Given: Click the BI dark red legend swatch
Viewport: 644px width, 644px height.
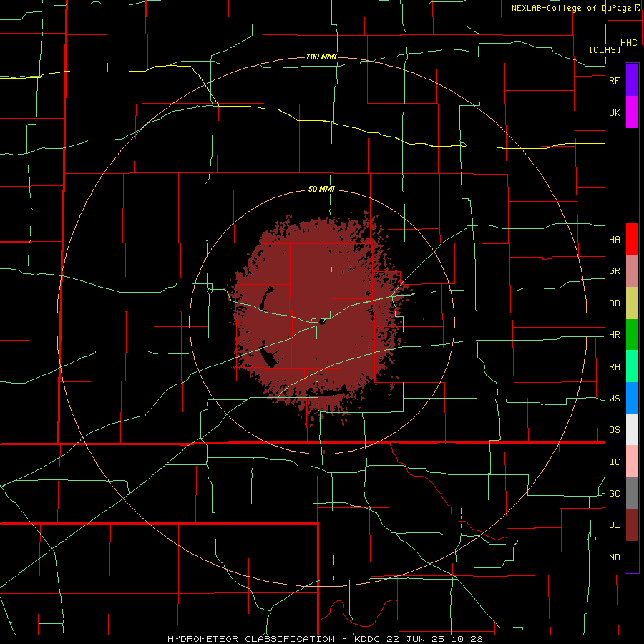Looking at the screenshot, I should click(x=632, y=525).
